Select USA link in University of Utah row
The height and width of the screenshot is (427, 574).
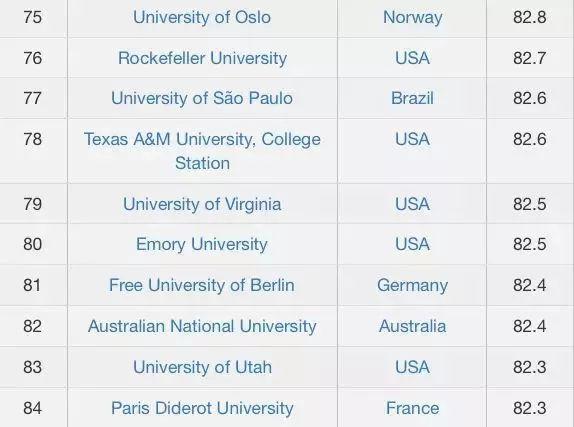tap(412, 367)
